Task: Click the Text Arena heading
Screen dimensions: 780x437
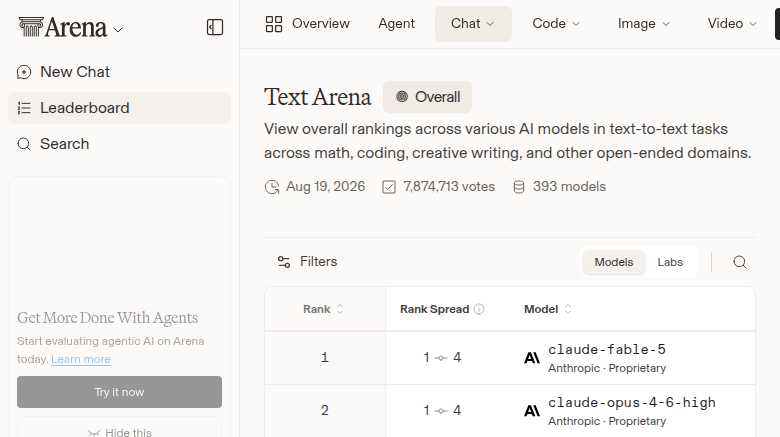Action: click(x=317, y=97)
